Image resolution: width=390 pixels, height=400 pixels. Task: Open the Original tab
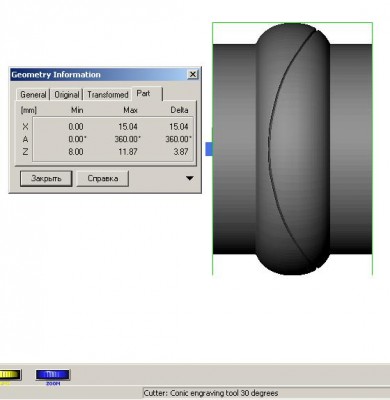67,95
